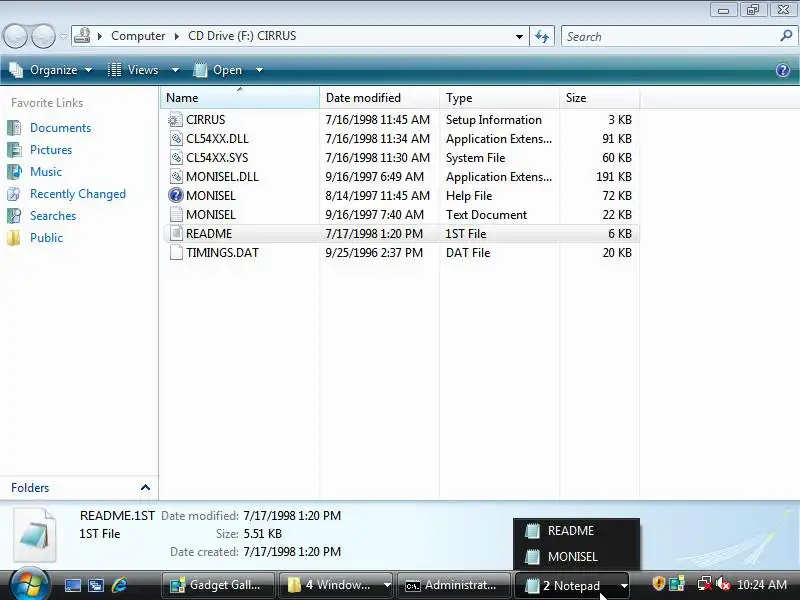Expand the Open dropdown arrow
The width and height of the screenshot is (800, 600).
(259, 70)
